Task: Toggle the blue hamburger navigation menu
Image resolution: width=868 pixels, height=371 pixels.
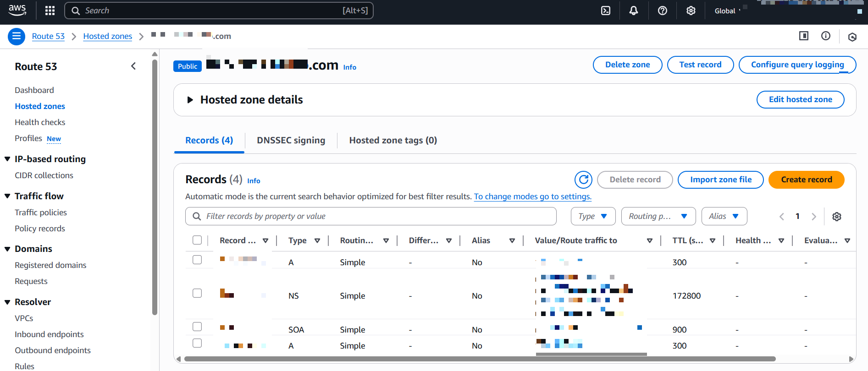Action: (17, 36)
